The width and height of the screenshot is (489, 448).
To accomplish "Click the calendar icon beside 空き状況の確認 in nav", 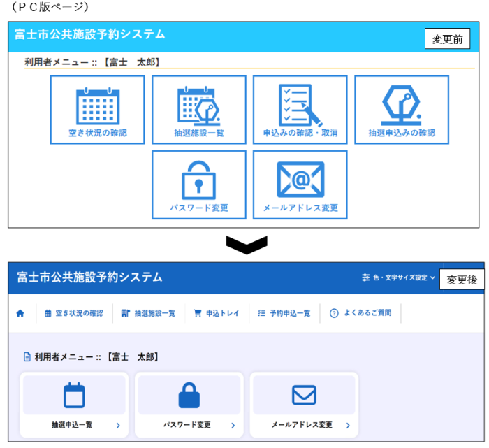I will [x=48, y=313].
